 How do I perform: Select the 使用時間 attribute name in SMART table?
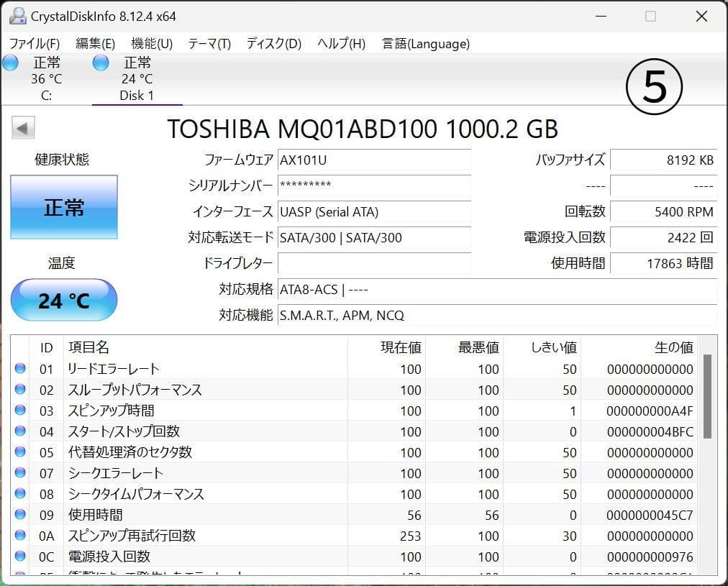pos(96,515)
